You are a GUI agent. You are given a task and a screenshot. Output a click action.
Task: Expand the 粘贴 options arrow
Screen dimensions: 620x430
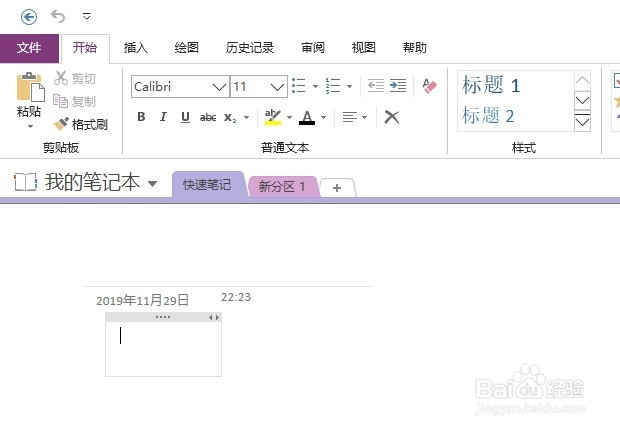coord(30,127)
